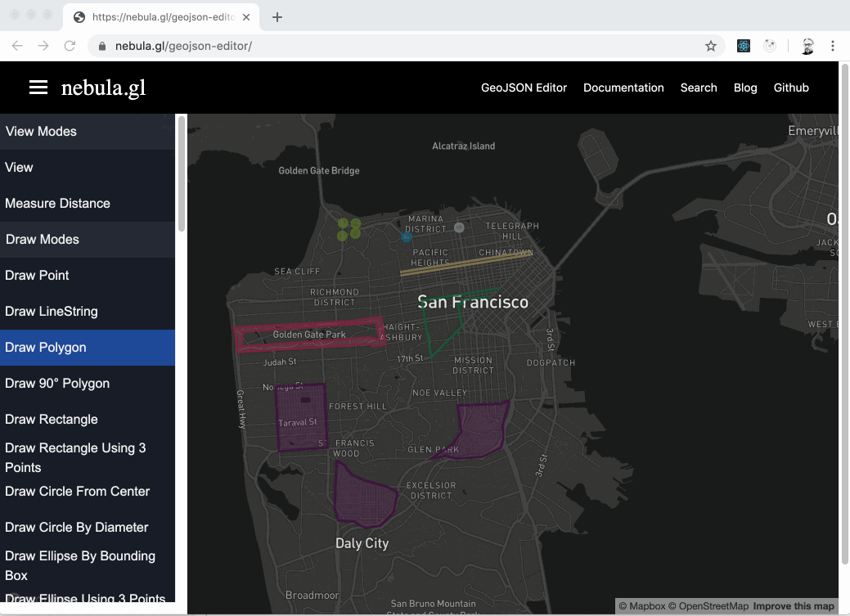Select the Draw Polygon mode
The image size is (850, 616).
tap(88, 348)
